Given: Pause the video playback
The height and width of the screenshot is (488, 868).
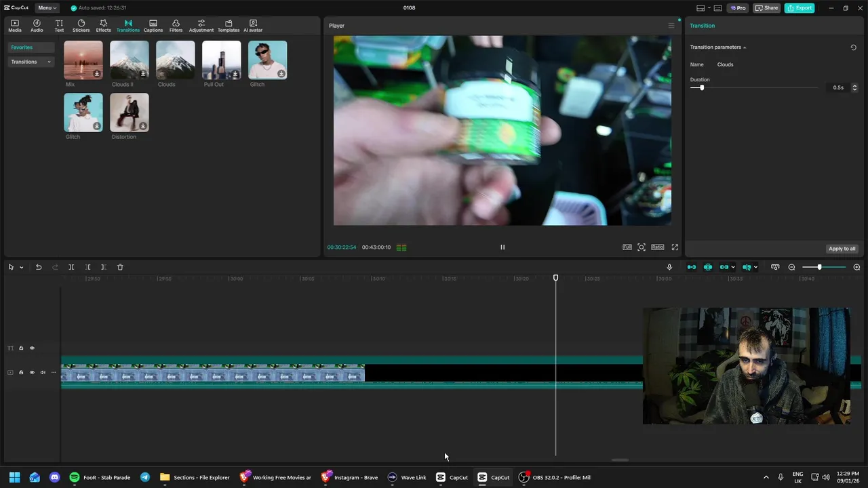Looking at the screenshot, I should 502,247.
